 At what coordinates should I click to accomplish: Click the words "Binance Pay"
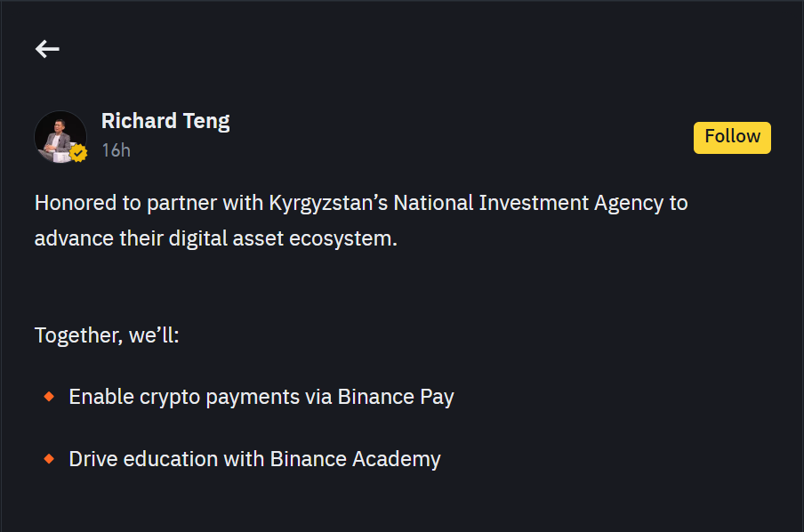pos(396,398)
